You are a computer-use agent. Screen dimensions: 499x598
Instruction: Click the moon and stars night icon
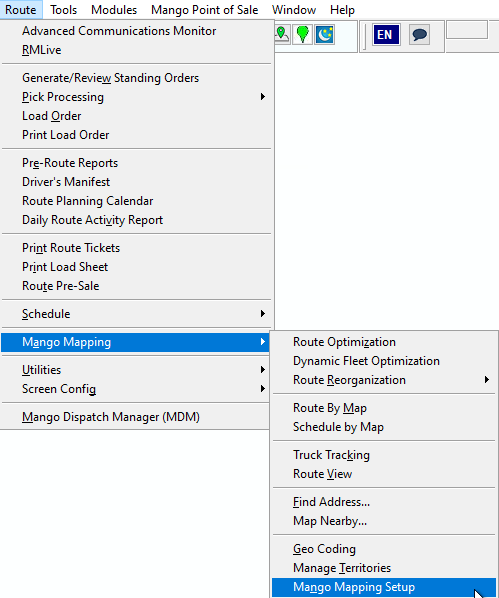pos(325,35)
